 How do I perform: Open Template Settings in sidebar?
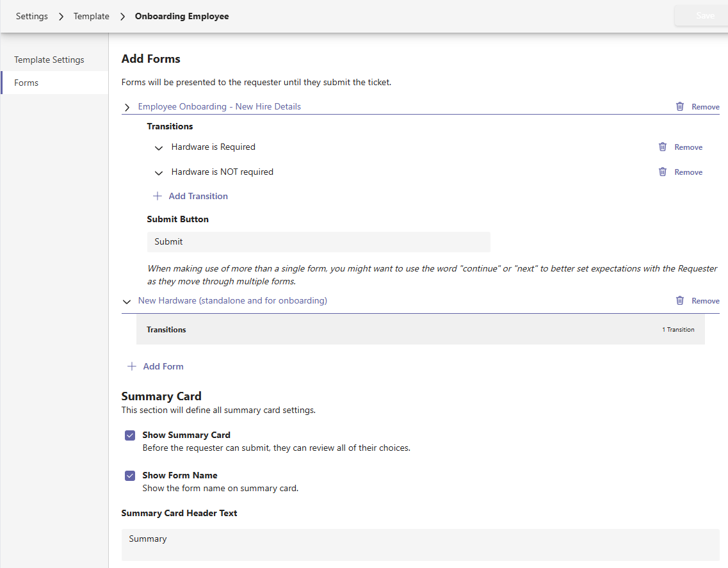click(49, 60)
